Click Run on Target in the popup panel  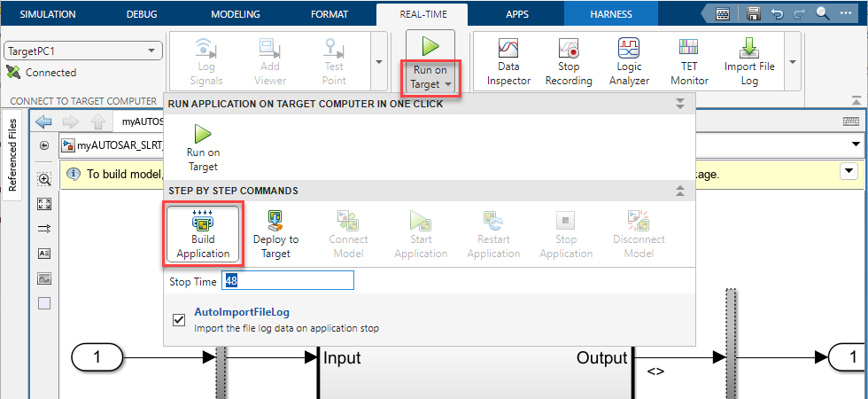pyautogui.click(x=203, y=147)
